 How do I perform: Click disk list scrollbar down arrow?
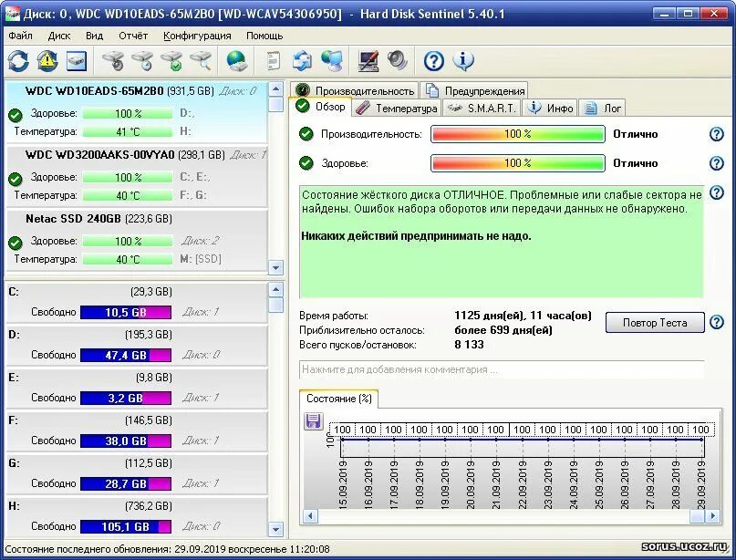point(276,267)
